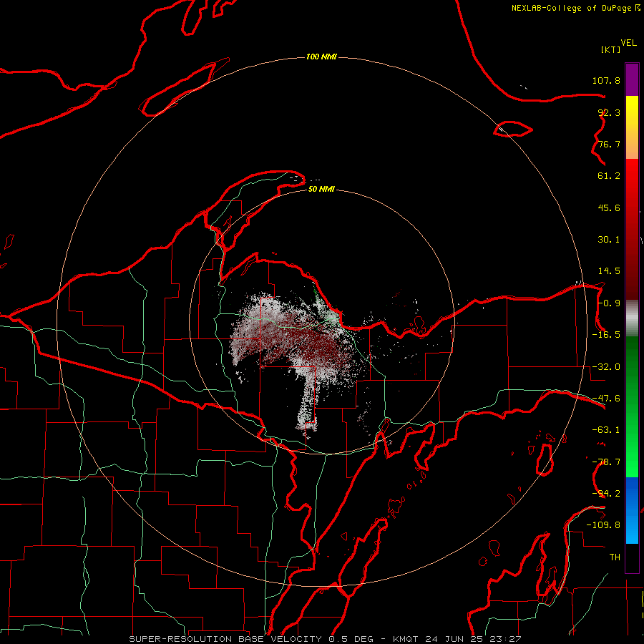Click the VEL legend title
644x644 pixels.
click(x=628, y=43)
